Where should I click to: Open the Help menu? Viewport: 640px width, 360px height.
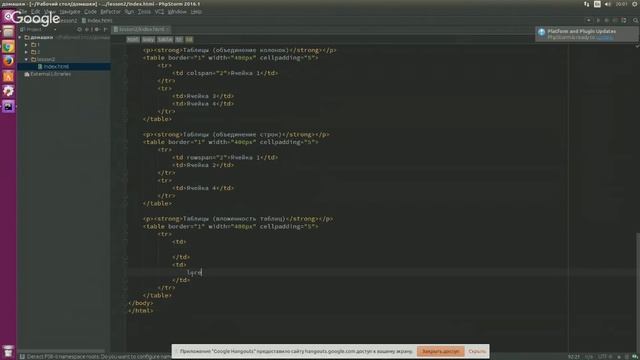click(196, 12)
